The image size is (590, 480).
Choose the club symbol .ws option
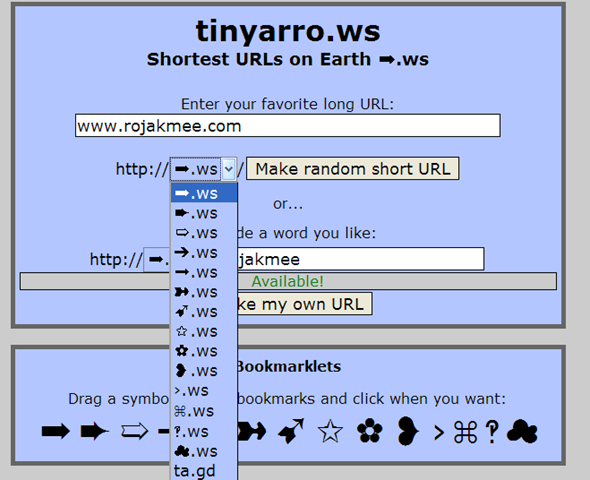[x=204, y=451]
